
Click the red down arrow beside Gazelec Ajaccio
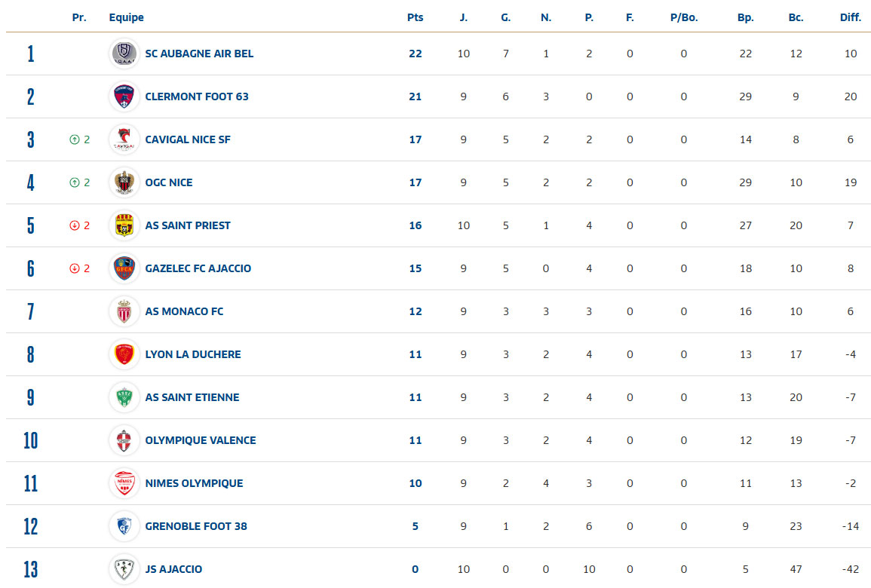pyautogui.click(x=74, y=268)
